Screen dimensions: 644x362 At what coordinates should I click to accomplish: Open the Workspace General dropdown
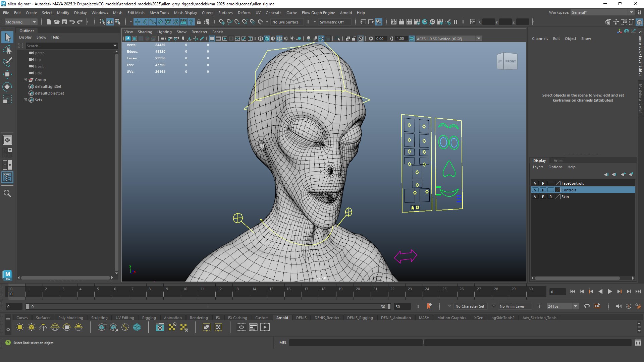[602, 12]
